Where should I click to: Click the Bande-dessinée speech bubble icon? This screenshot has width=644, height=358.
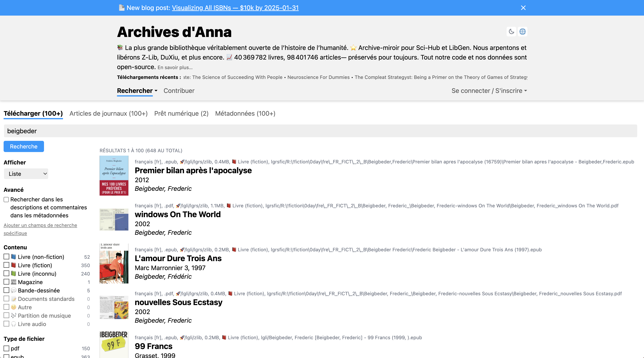[x=14, y=290]
